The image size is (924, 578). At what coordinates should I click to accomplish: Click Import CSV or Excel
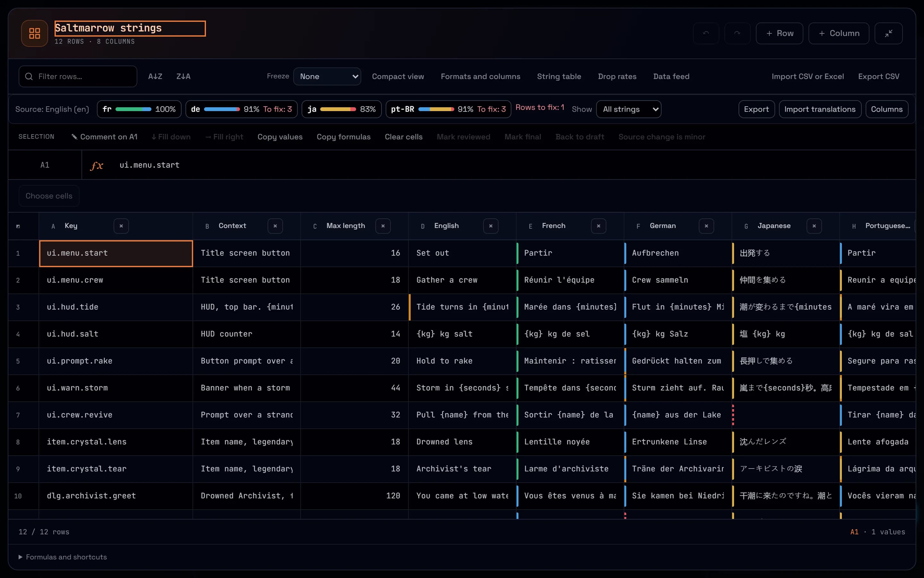808,76
